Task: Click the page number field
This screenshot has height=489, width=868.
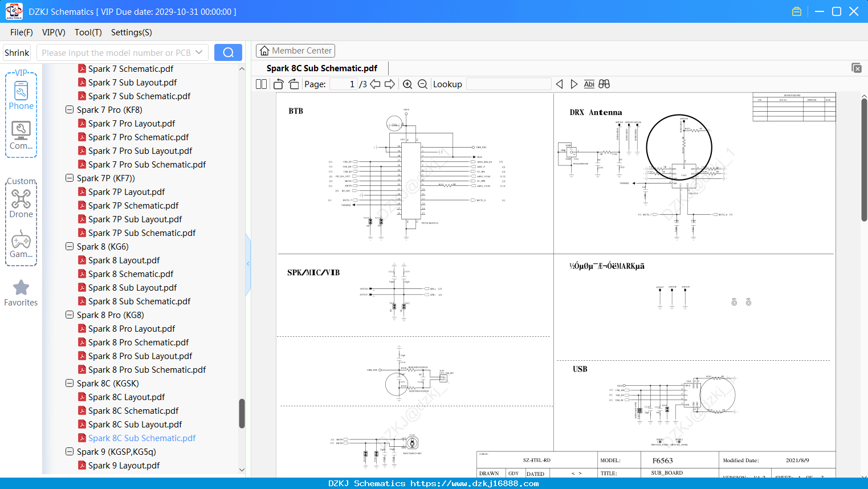Action: point(344,84)
